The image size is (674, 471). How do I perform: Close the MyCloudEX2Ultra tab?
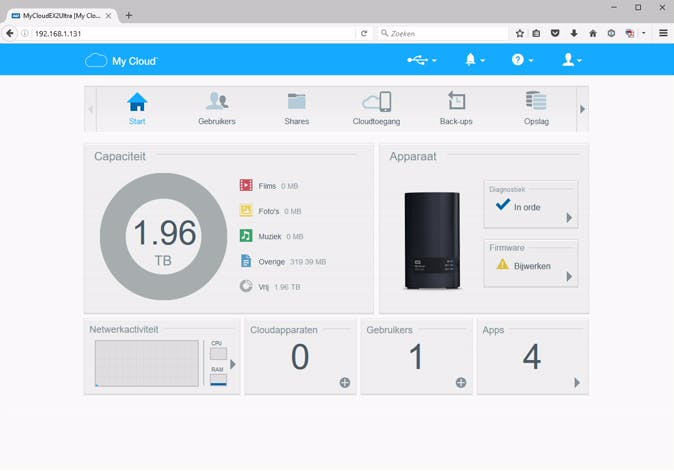tap(108, 15)
